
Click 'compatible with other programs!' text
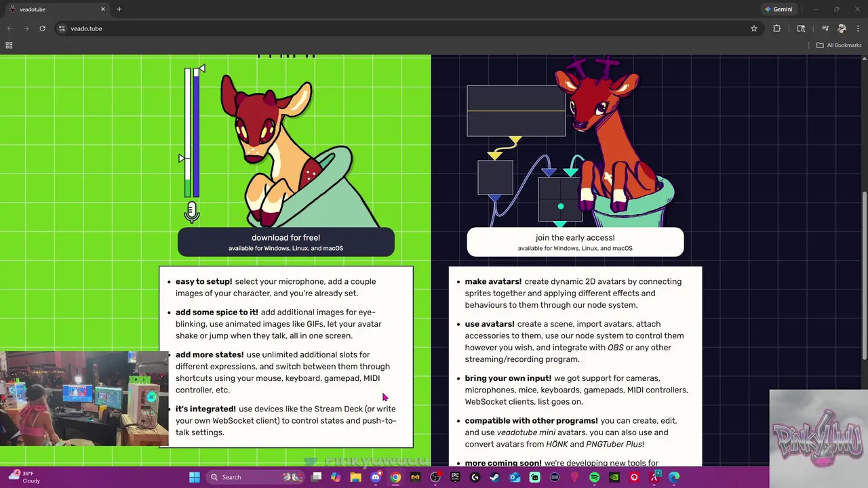pos(531,421)
